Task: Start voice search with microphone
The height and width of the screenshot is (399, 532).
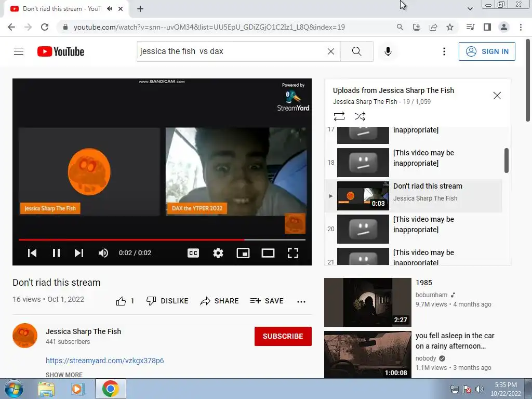Action: (x=388, y=51)
